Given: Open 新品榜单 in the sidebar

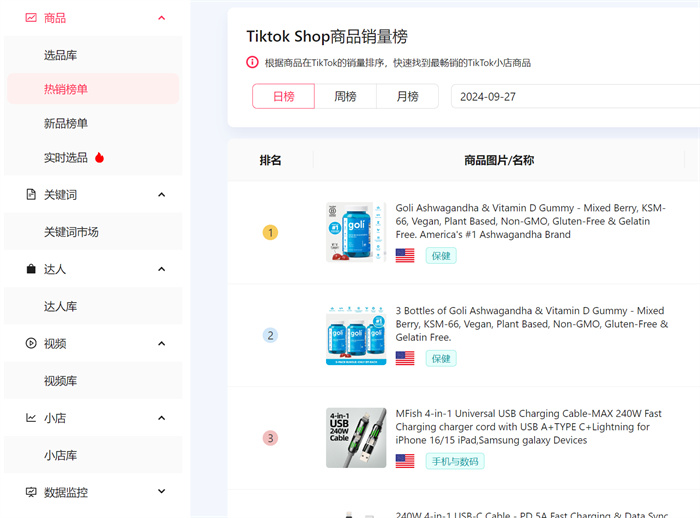Looking at the screenshot, I should click(93, 123).
